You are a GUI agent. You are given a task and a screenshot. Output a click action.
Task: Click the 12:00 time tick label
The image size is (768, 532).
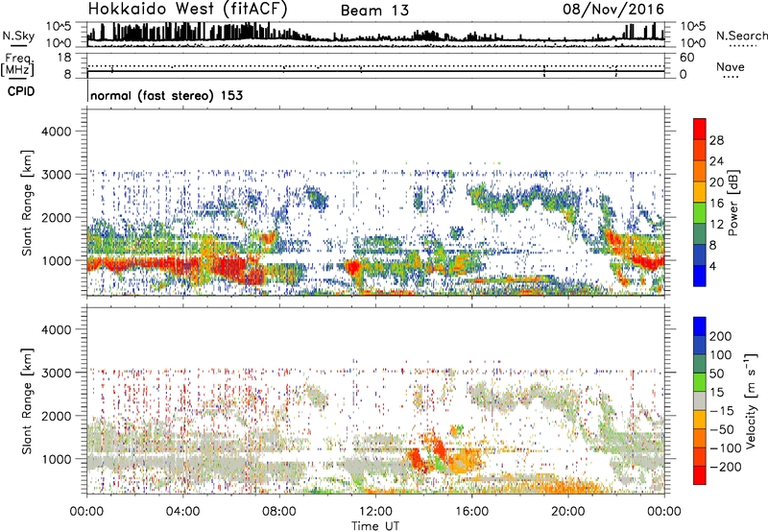375,512
